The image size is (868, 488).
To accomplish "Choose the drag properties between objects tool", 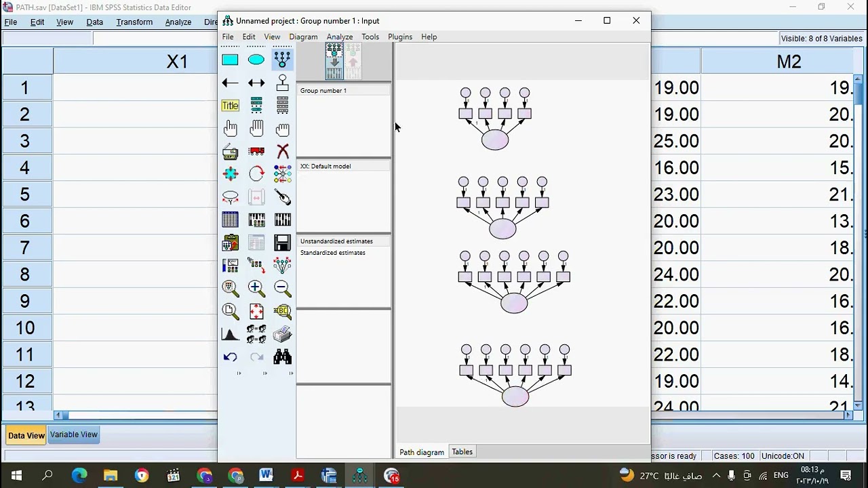I will (x=256, y=266).
